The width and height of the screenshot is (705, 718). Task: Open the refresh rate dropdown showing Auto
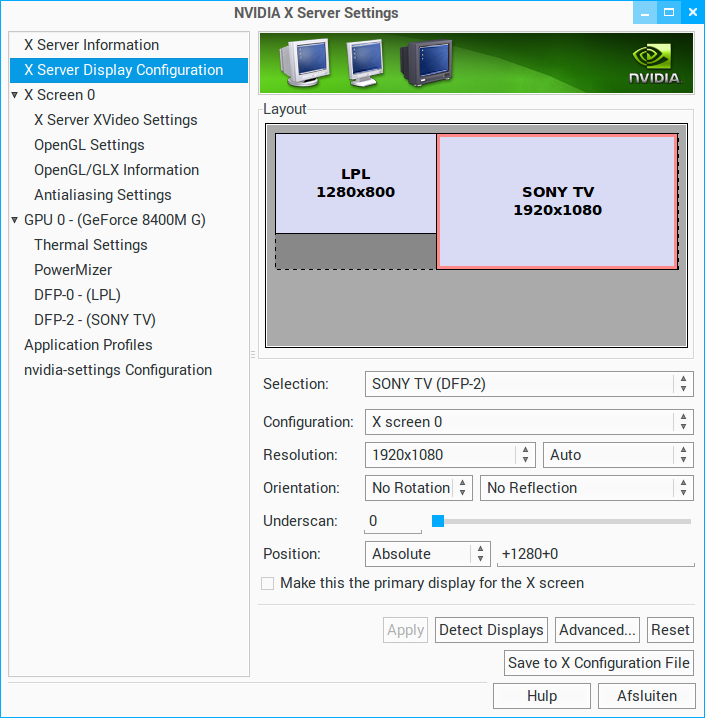tap(618, 455)
